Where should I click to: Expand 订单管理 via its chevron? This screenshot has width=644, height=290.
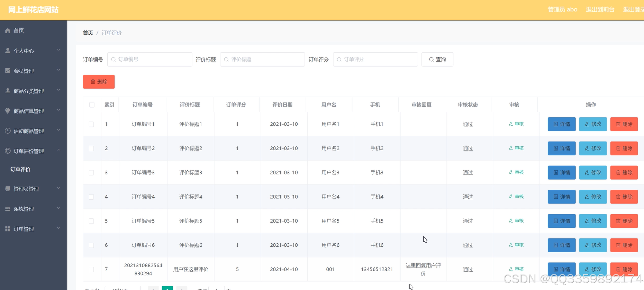click(58, 228)
